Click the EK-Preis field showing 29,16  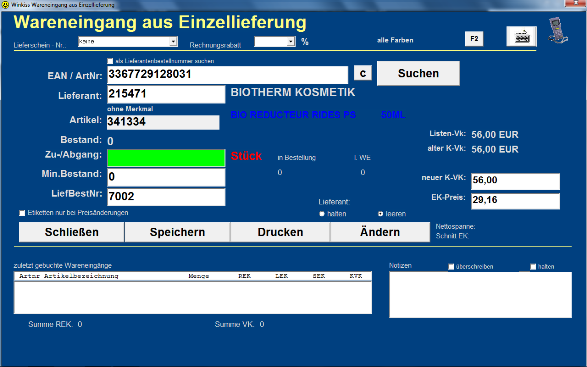pos(515,201)
